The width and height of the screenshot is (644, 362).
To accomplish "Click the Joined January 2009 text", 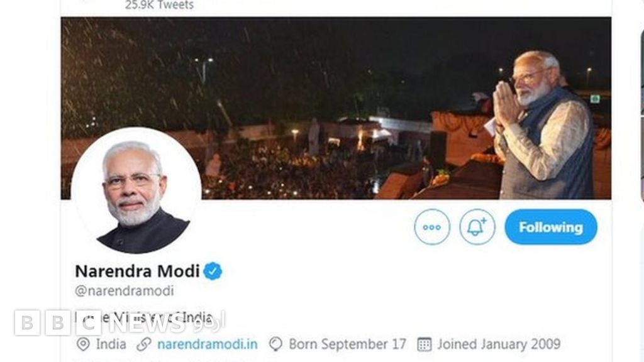I will coord(499,344).
